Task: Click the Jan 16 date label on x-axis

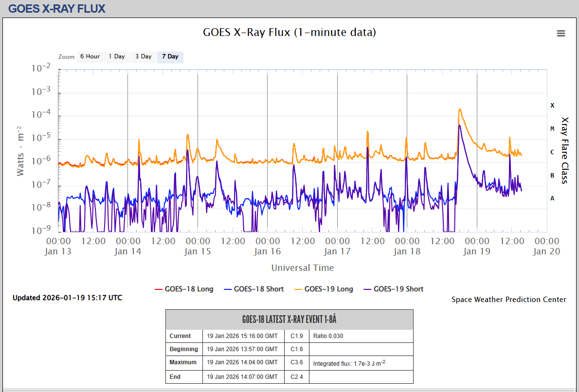Action: click(267, 251)
